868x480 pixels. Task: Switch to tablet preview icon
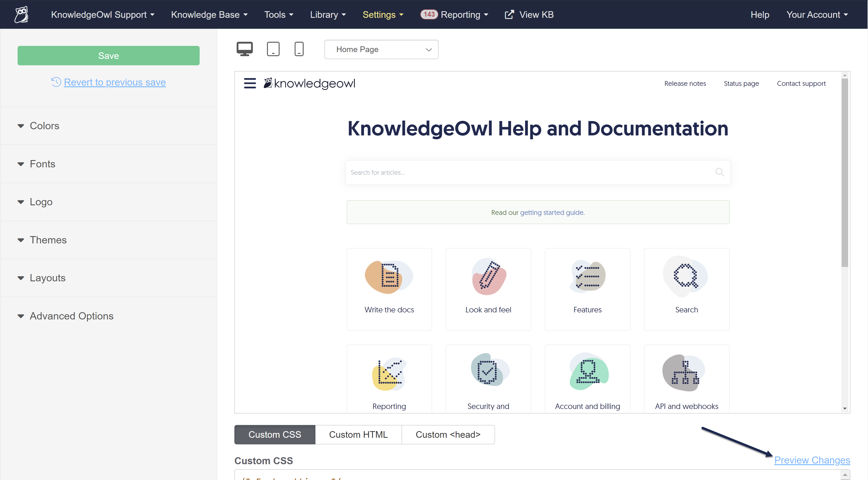pos(273,49)
